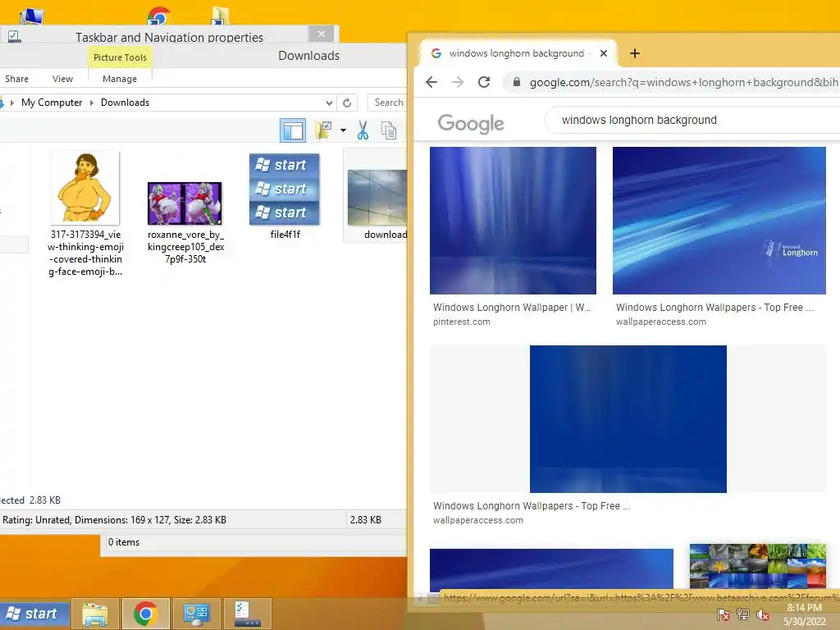Click the upper wallpaperaccess.com source link
840x630 pixels.
click(x=660, y=322)
